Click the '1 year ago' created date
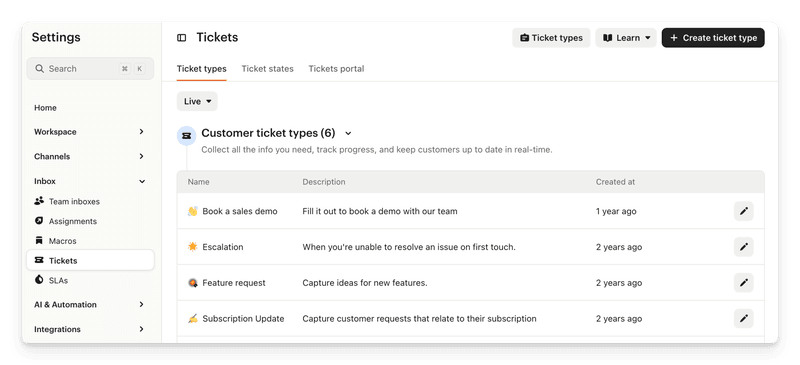 tap(616, 211)
